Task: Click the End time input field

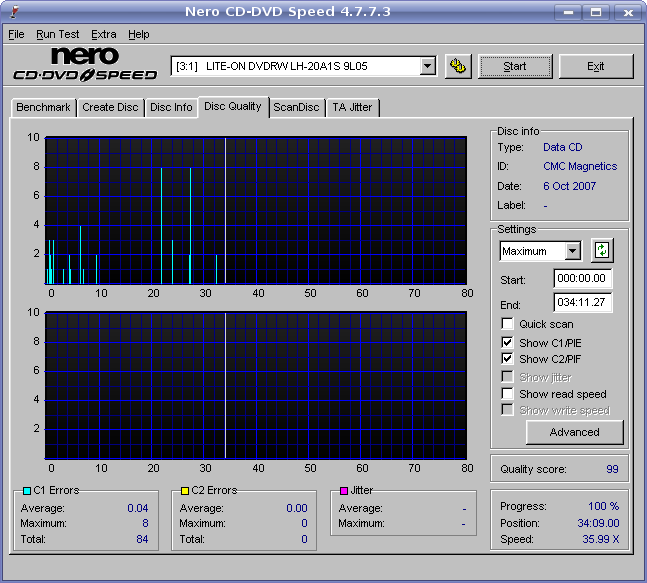Action: (x=583, y=304)
